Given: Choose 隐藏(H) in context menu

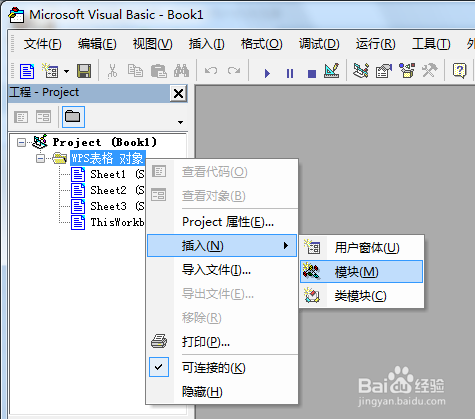Looking at the screenshot, I should pos(222,392).
